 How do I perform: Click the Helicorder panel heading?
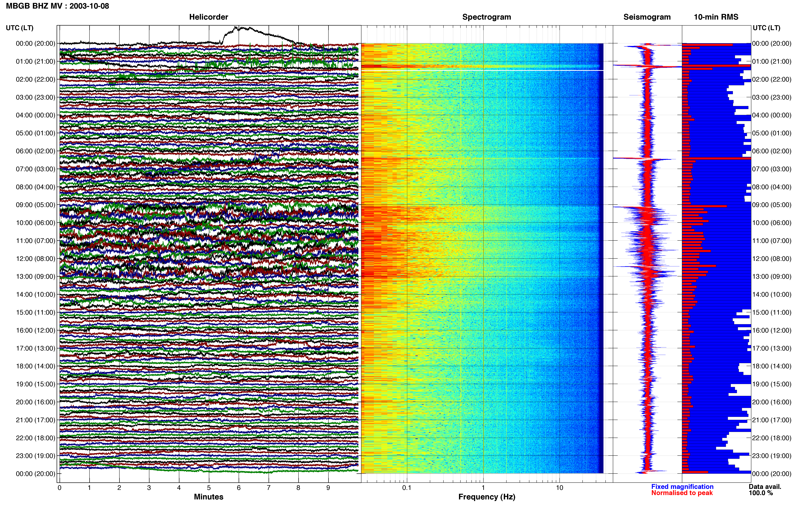click(x=209, y=17)
